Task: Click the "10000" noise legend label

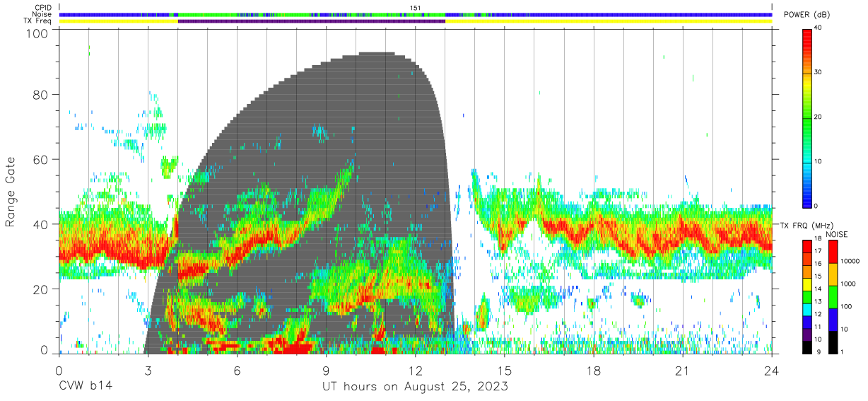Action: point(852,261)
